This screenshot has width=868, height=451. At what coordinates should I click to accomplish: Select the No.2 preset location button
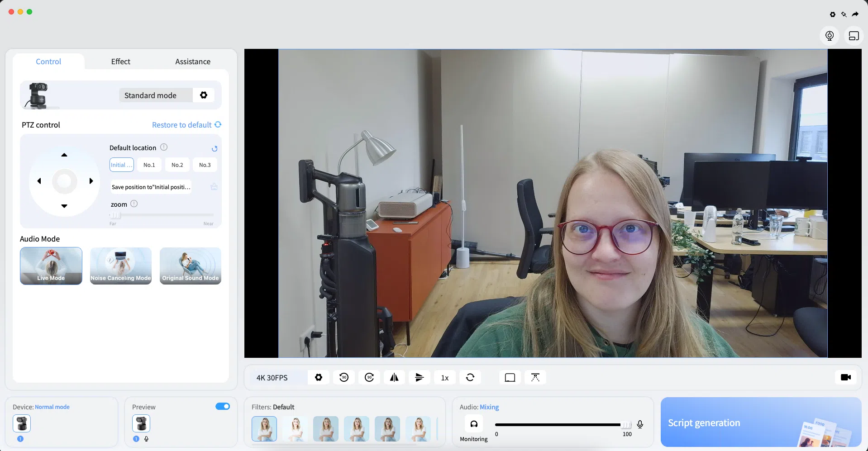click(177, 165)
